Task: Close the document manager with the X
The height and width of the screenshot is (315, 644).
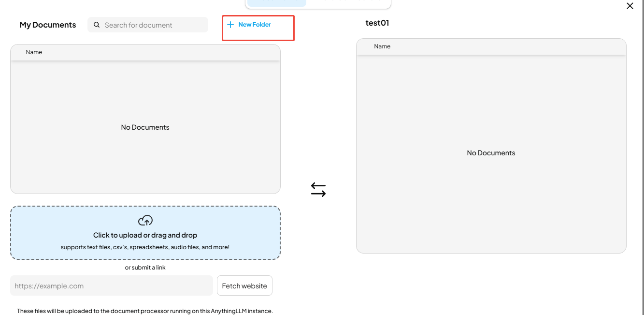Action: (x=630, y=6)
